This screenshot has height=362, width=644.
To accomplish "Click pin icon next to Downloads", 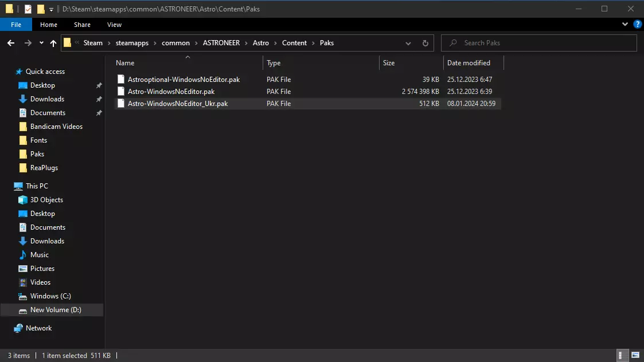I will click(x=99, y=99).
